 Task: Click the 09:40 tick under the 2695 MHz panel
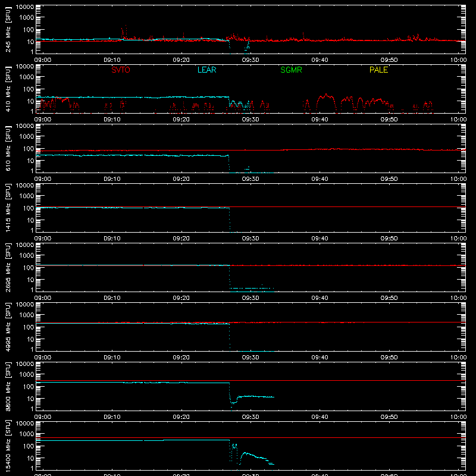tap(320, 298)
